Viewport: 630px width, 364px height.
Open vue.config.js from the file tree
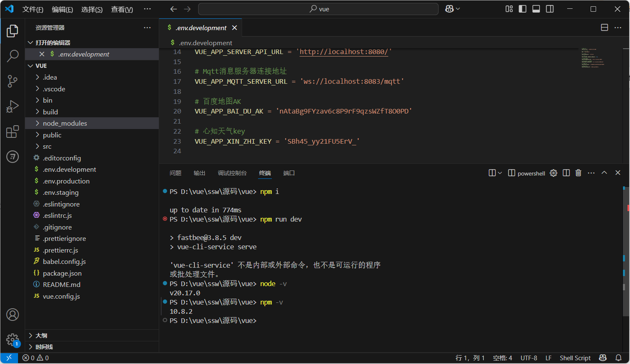(92, 296)
